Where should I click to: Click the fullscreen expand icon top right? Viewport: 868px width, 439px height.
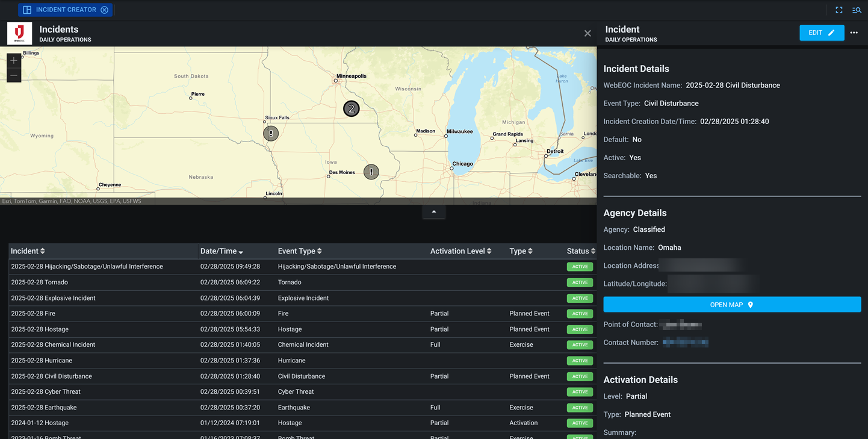coord(839,10)
